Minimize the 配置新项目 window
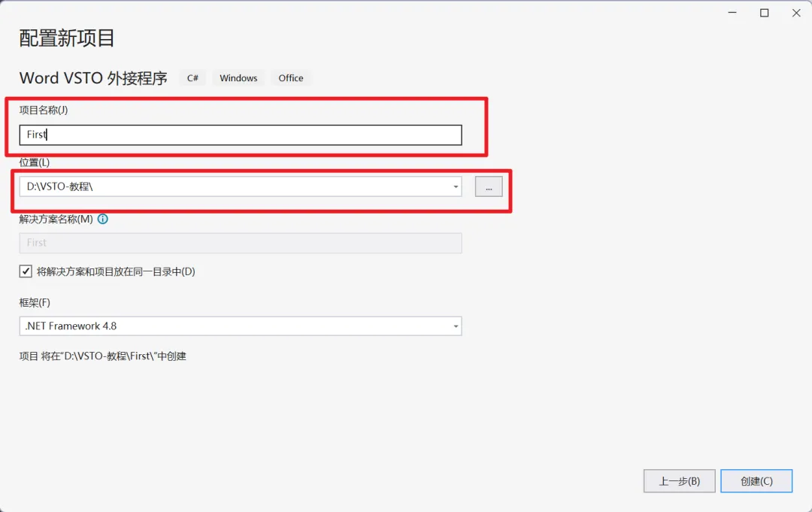812x512 pixels. (x=732, y=13)
